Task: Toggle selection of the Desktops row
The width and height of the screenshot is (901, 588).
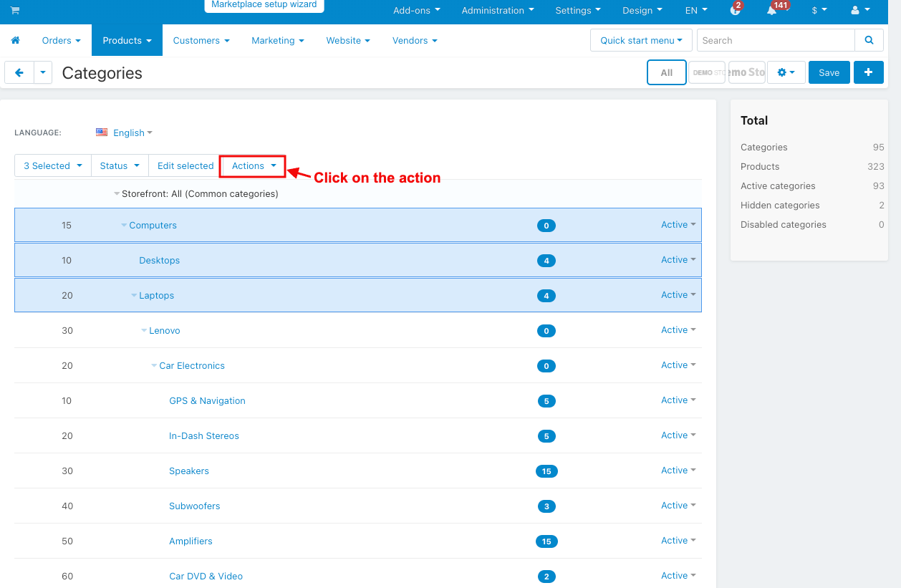Action: point(357,260)
